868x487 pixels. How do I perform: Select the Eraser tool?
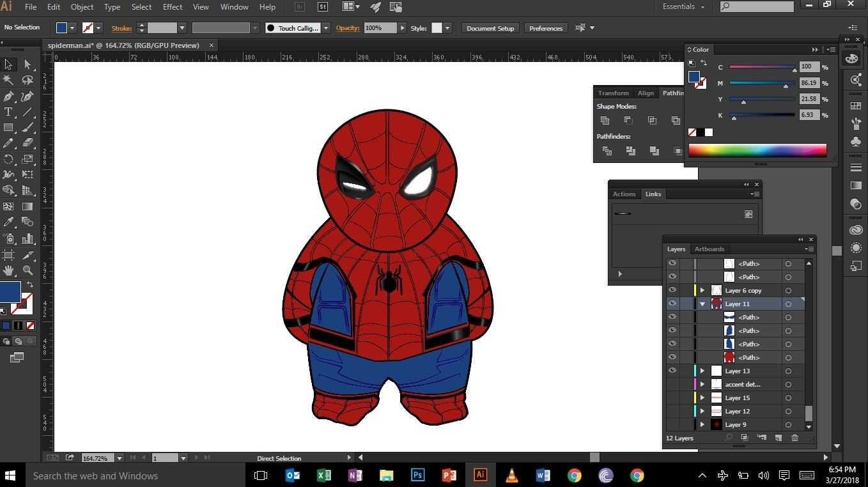click(x=27, y=143)
